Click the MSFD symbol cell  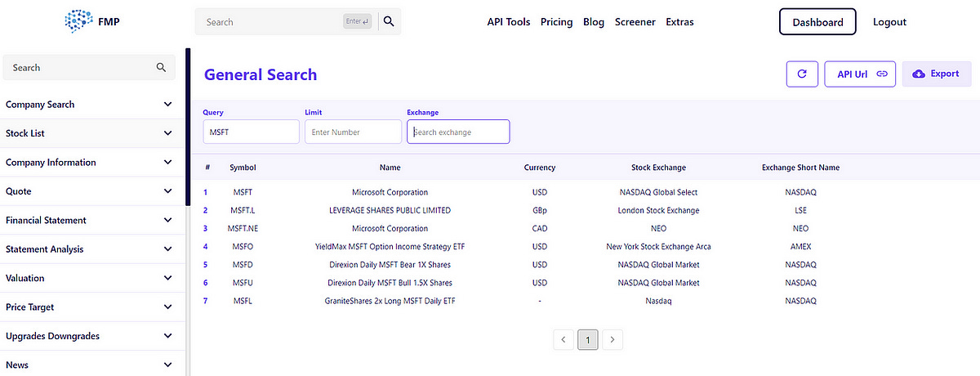click(243, 265)
